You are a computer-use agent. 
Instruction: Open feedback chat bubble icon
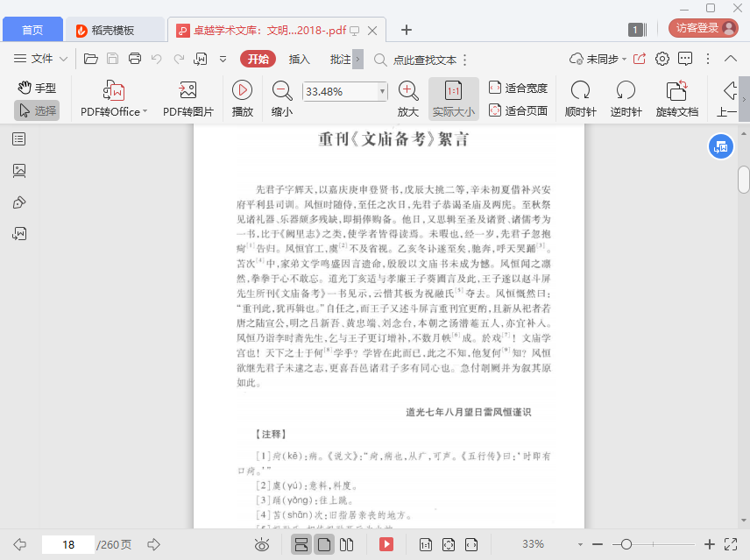[685, 59]
